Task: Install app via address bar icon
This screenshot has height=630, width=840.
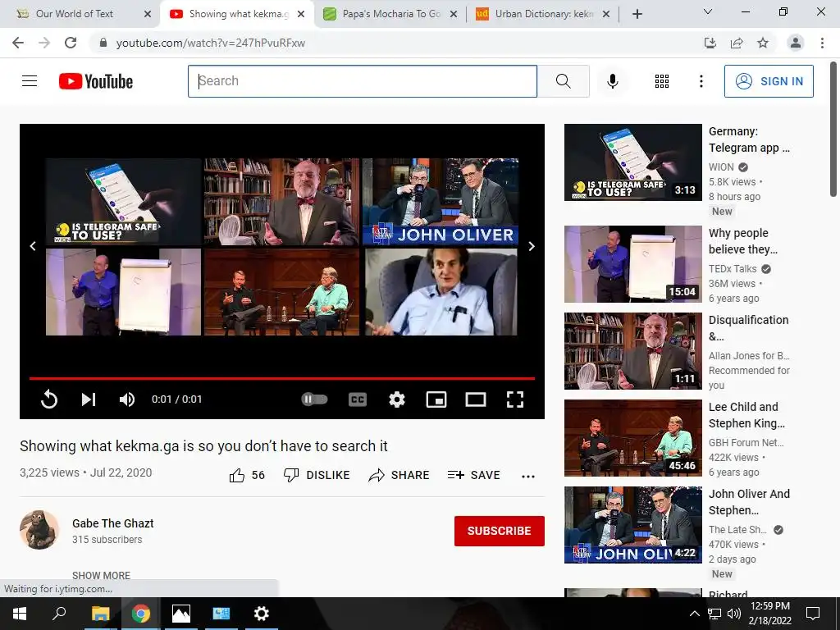Action: click(x=710, y=43)
